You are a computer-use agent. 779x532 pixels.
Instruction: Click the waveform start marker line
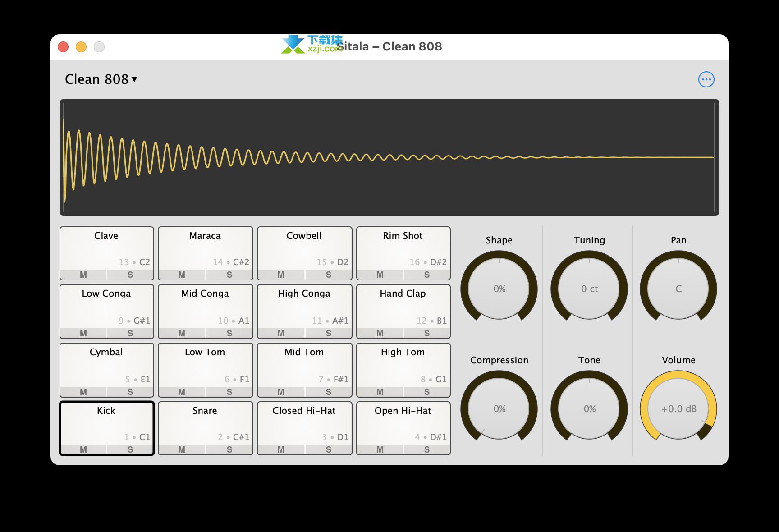[64, 157]
